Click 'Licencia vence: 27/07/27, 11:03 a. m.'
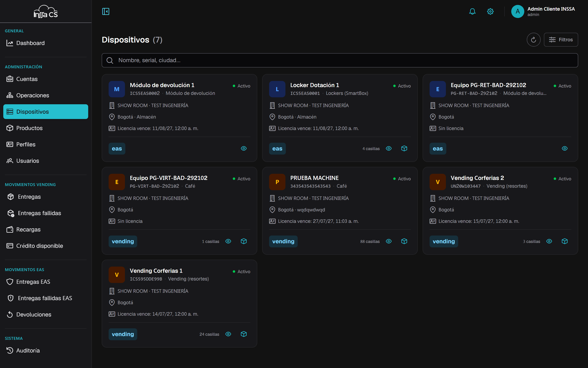 [x=318, y=221]
